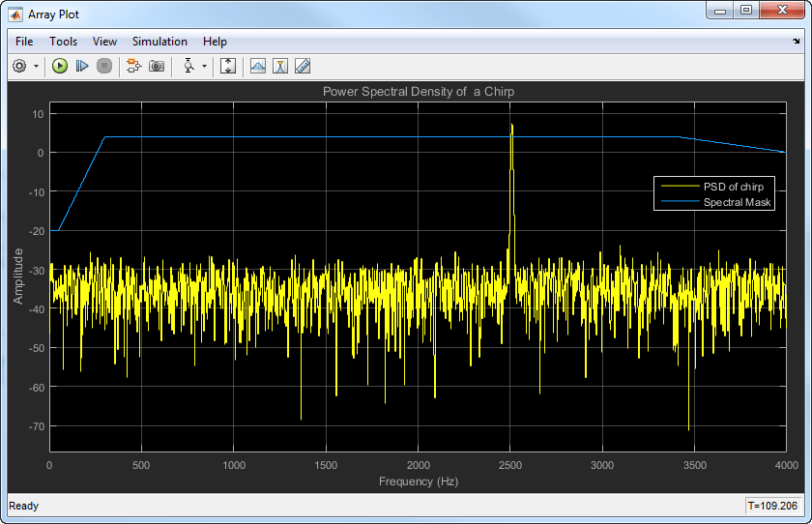Click the Step Forward icon
The width and height of the screenshot is (812, 524).
pos(82,67)
